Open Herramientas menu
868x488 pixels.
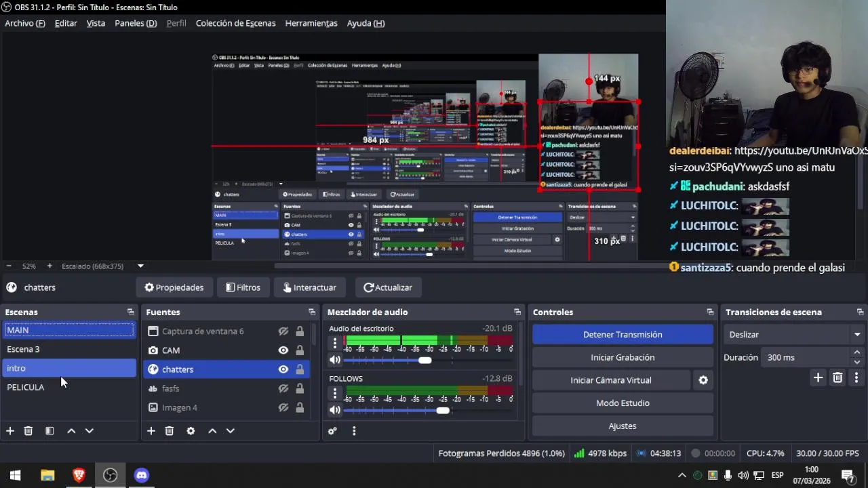tap(311, 23)
